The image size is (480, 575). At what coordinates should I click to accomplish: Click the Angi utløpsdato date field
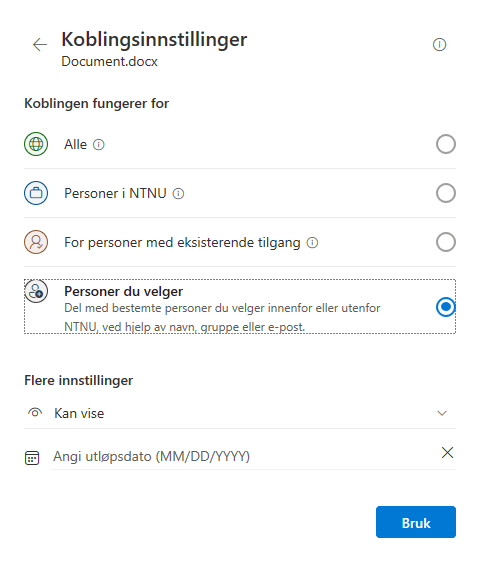pos(245,457)
